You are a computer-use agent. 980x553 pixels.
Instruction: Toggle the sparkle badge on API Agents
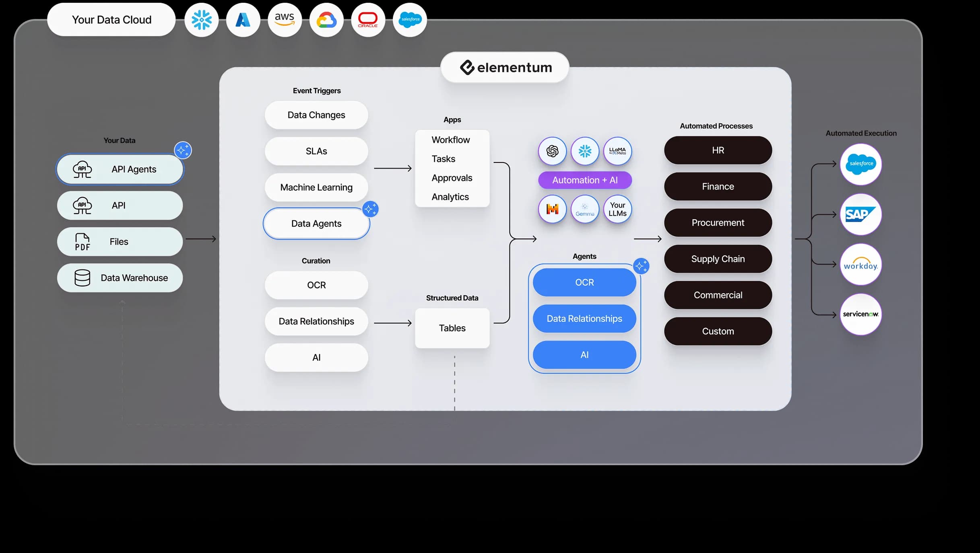184,150
